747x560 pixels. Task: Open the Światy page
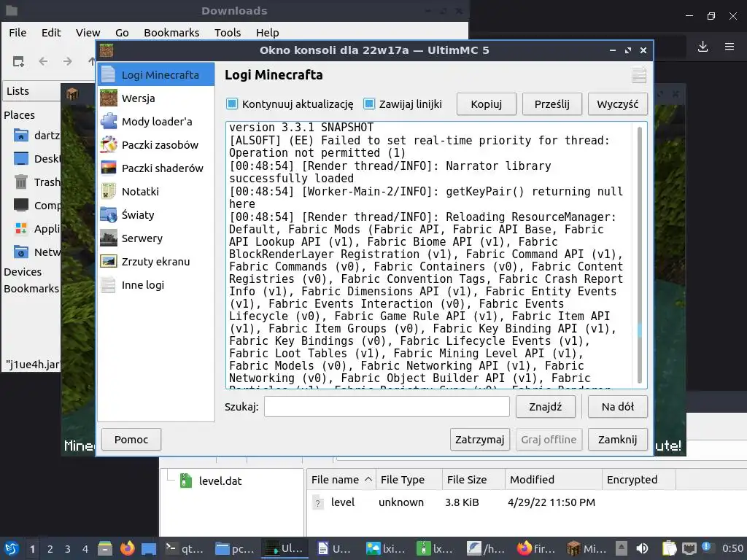156,215
